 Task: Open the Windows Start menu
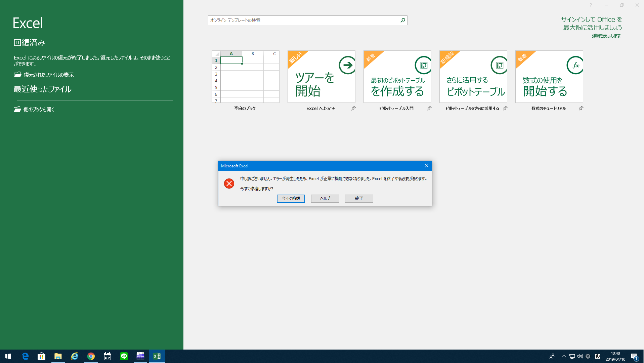coord(8,356)
